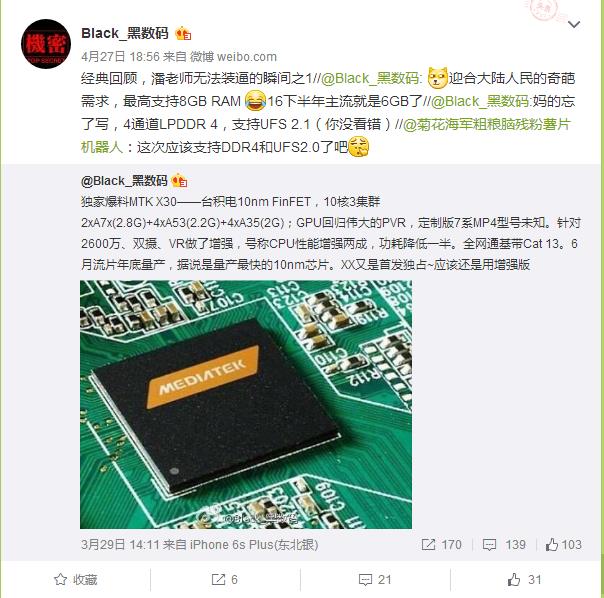This screenshot has height=598, width=604.
Task: Toggle 收藏 favorite star
Action: coord(76,580)
